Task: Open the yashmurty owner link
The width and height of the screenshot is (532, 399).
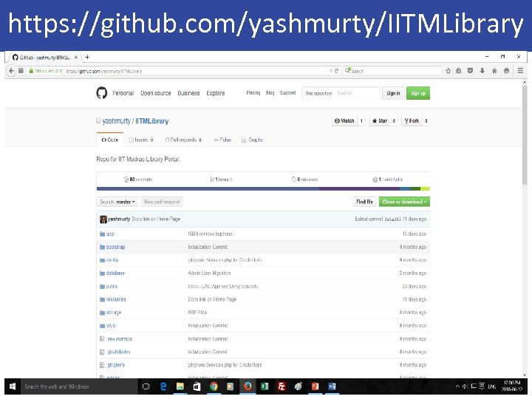Action: pos(117,121)
